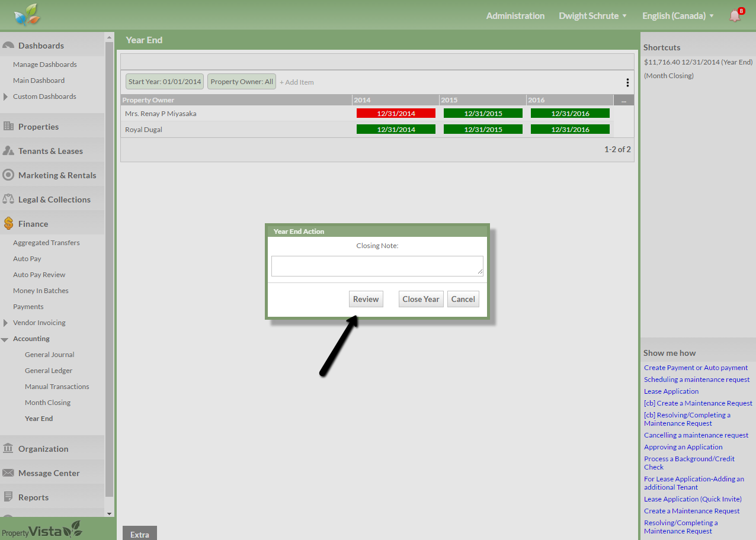Open Dwight Schrute user dropdown
The image size is (756, 540).
pyautogui.click(x=592, y=16)
